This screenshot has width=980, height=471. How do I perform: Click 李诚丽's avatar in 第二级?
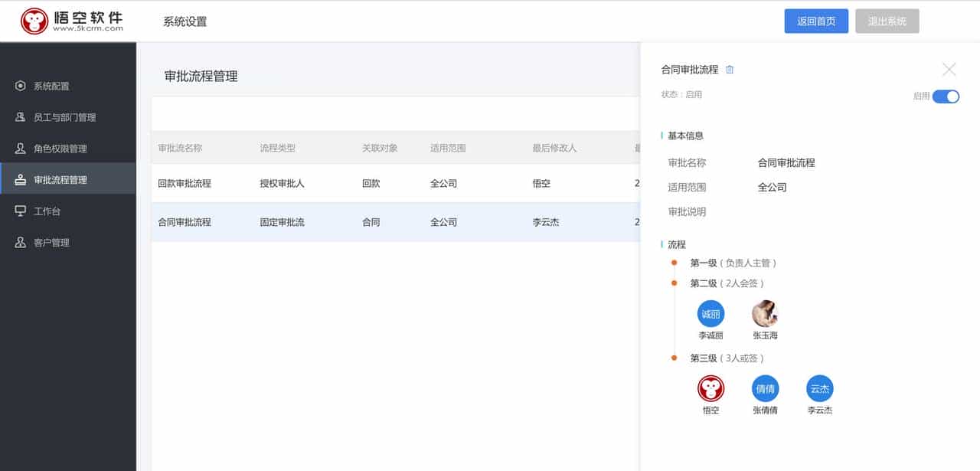[x=710, y=314]
